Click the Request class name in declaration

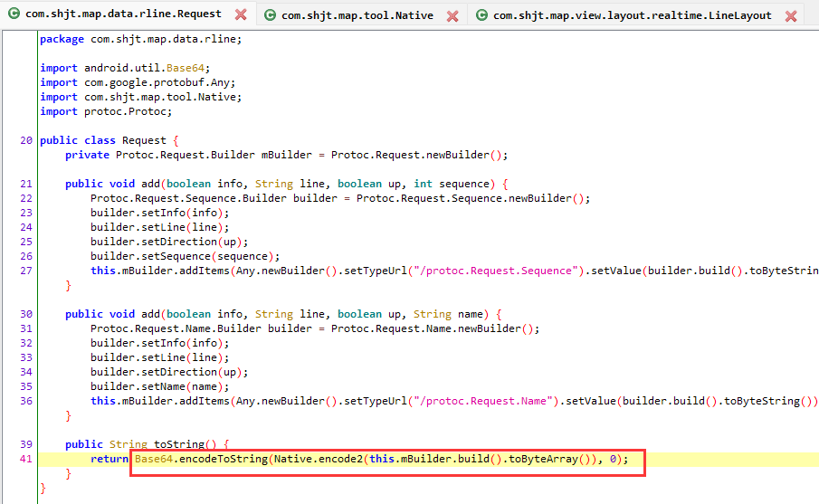(144, 140)
